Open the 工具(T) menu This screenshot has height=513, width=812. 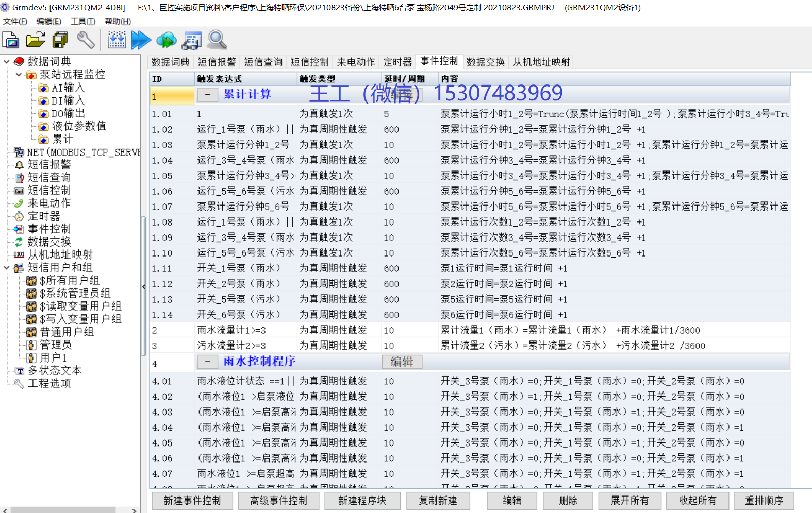click(82, 21)
